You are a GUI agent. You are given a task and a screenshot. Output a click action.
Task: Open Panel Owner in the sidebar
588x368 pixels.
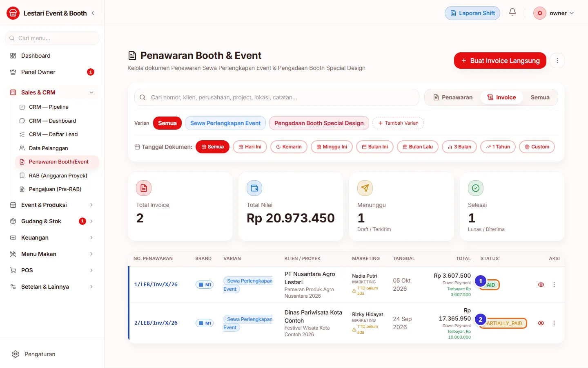[52, 72]
